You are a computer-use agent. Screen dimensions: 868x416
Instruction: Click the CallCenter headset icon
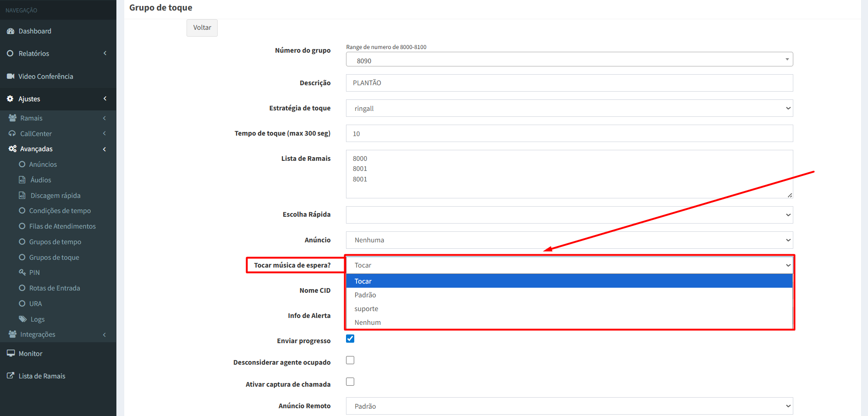point(12,134)
